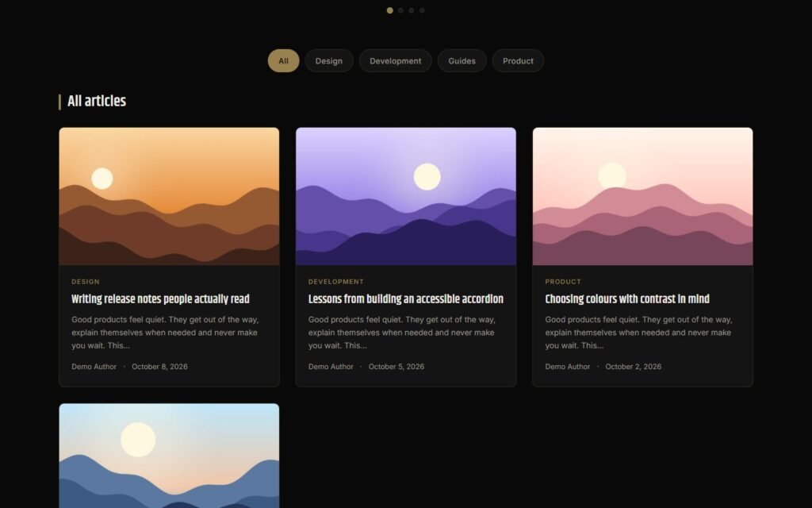Click the excerpt under the accessible accordion article

402,333
